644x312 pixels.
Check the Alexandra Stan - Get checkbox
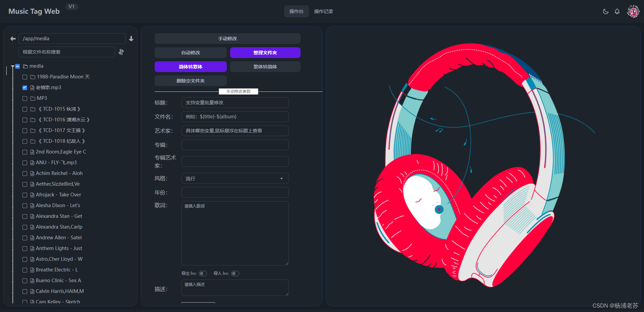tap(25, 216)
